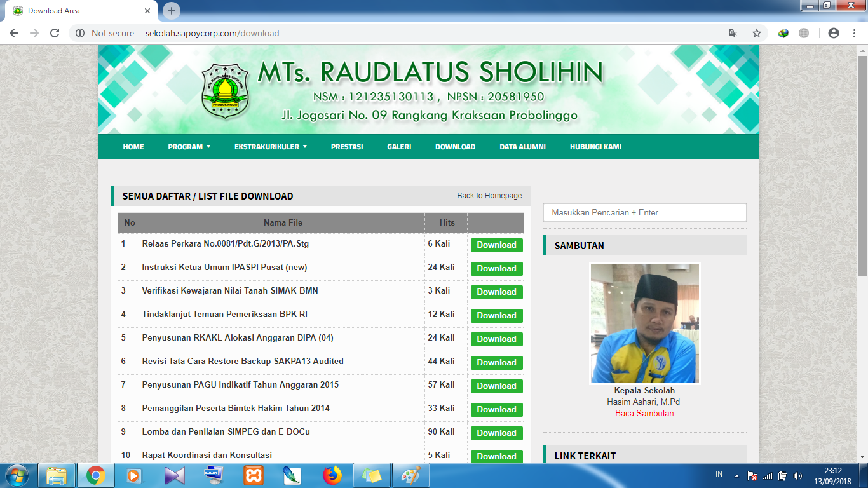This screenshot has width=868, height=488.
Task: Open the PRESTASI menu item
Action: coord(347,147)
